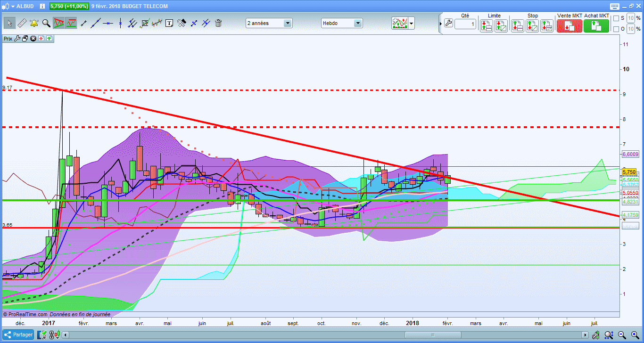
Task: Open price settings wrench in Prix panel
Action: (x=17, y=39)
